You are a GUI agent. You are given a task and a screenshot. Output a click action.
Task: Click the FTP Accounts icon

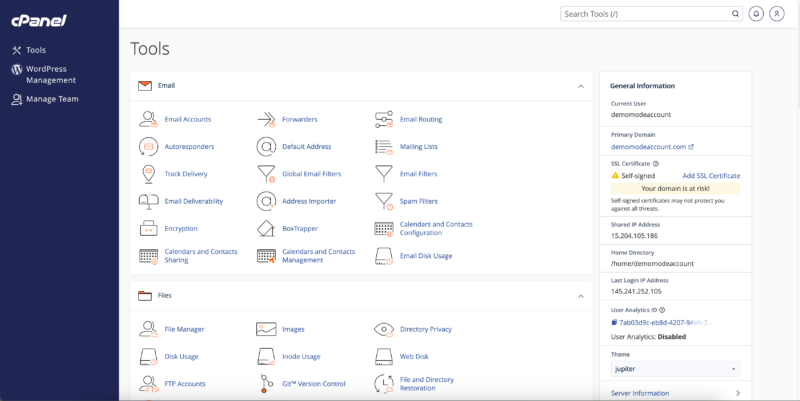click(148, 384)
